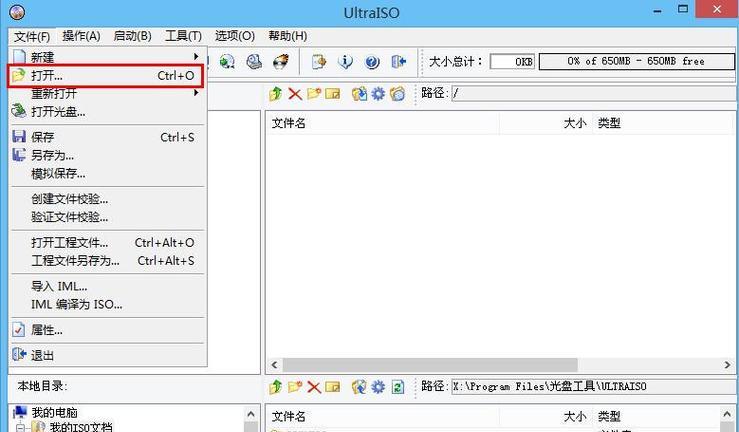
Task: Open the 选项(O) menu
Action: tap(235, 36)
